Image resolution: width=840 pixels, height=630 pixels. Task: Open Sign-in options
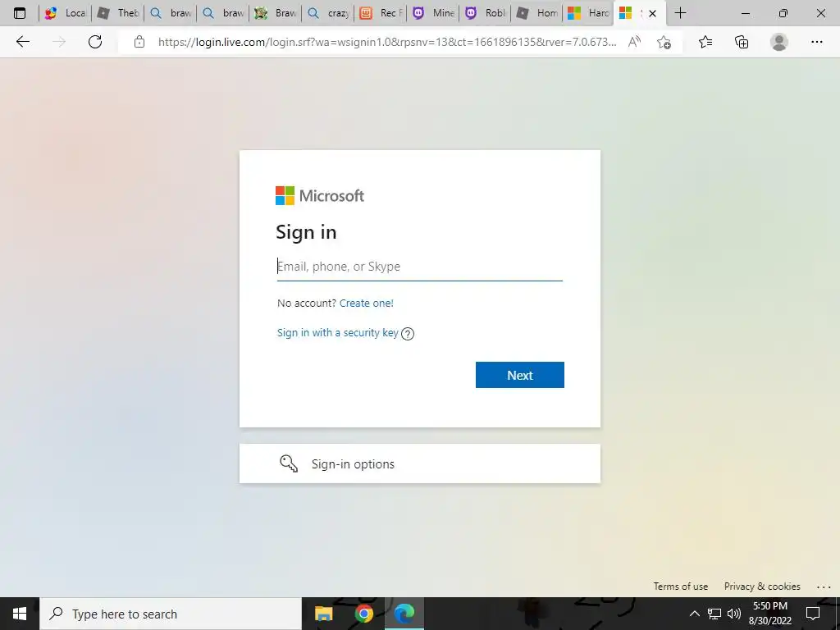(x=419, y=463)
